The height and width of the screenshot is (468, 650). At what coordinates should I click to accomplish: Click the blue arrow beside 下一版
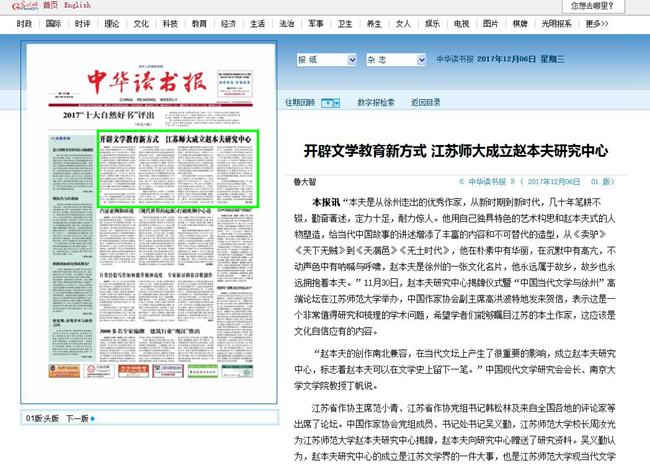coord(94,418)
